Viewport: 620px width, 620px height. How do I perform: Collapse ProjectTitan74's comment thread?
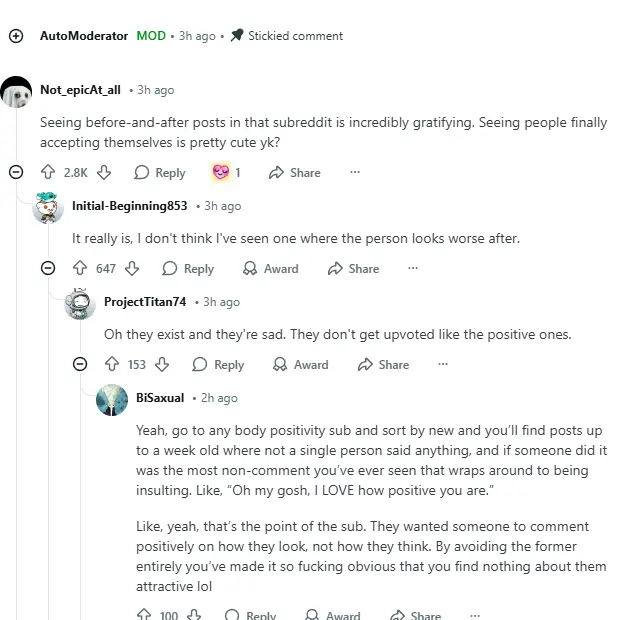[x=80, y=365]
